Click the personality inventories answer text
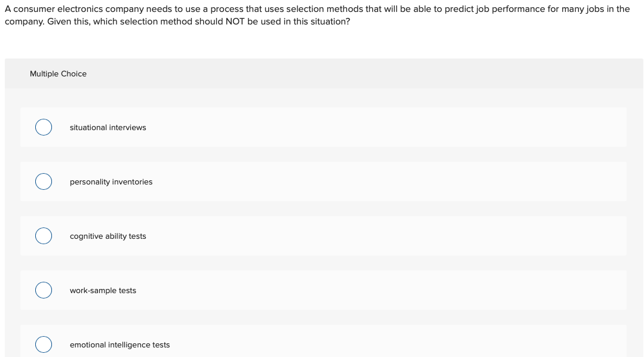This screenshot has height=357, width=644. coord(111,181)
